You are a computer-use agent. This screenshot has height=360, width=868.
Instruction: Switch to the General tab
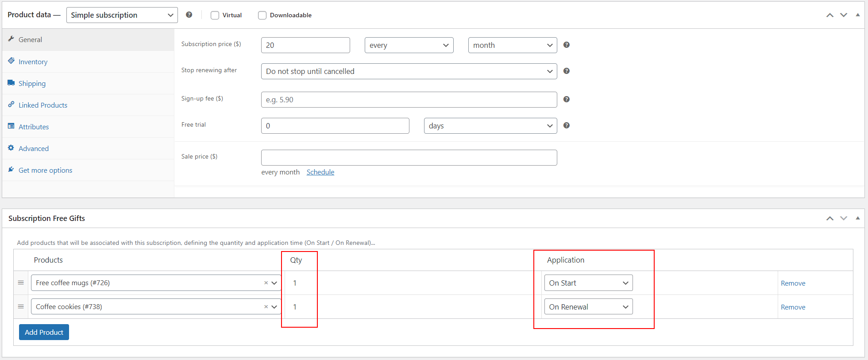[88, 40]
